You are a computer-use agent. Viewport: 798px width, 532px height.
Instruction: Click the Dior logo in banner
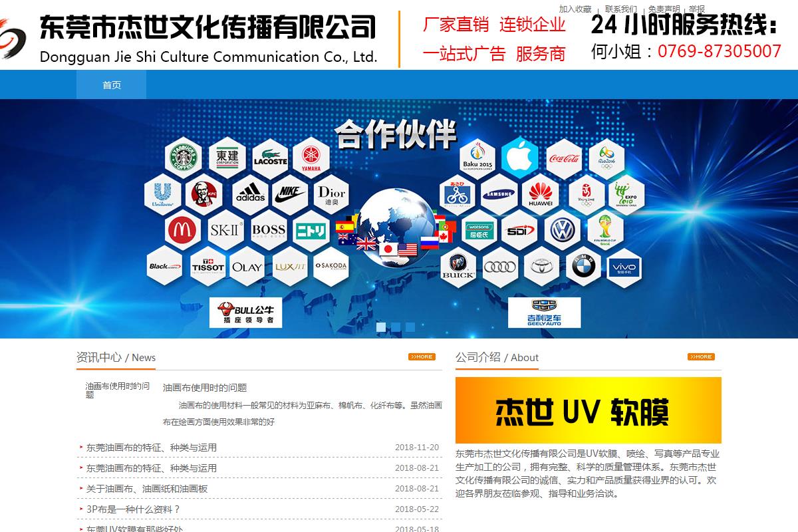tap(331, 194)
